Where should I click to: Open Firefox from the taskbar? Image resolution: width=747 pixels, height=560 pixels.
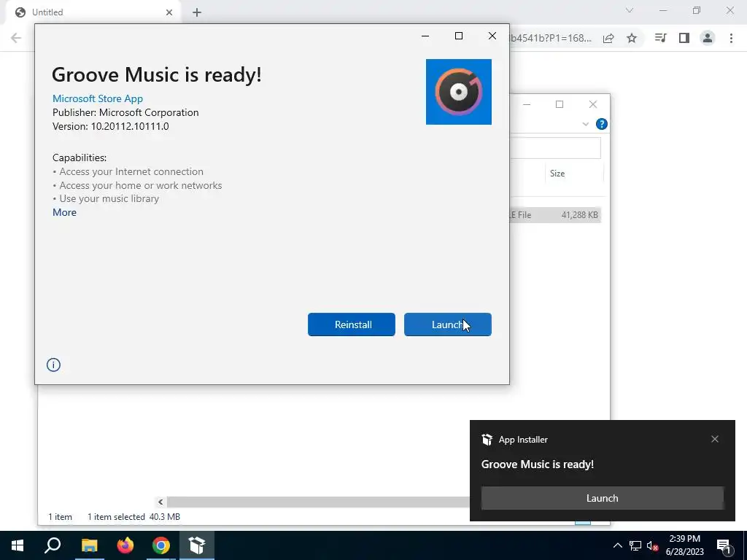(x=125, y=545)
